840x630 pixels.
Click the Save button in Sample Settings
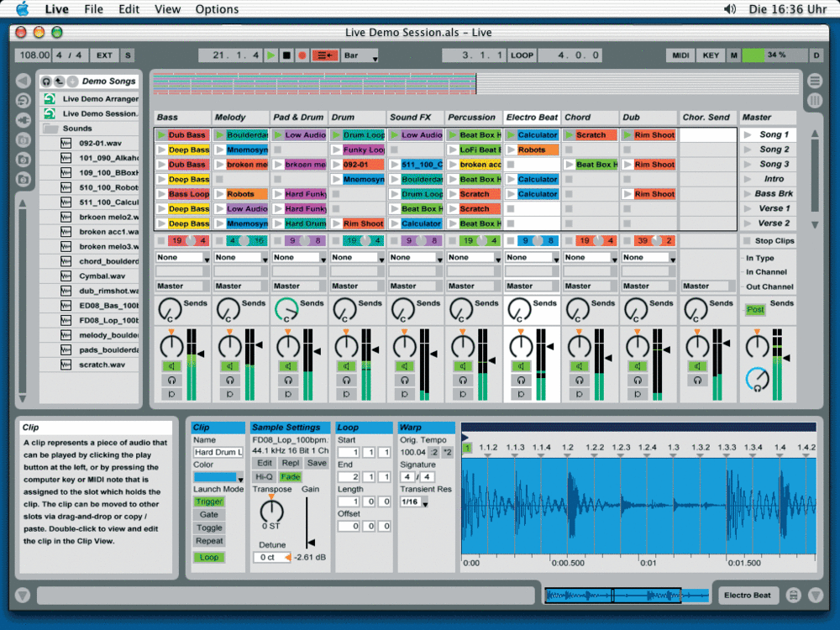[x=318, y=463]
